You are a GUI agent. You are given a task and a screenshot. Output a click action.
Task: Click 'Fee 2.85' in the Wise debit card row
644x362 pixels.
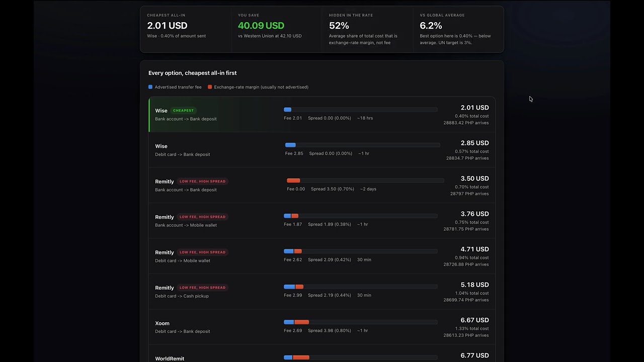[294, 153]
